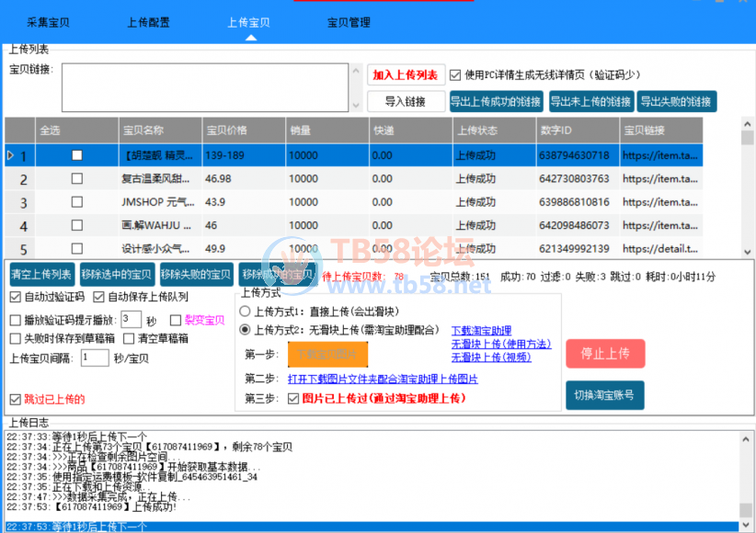This screenshot has height=533, width=756.
Task: Click 移除选中的宝贝 button
Action: (x=117, y=275)
